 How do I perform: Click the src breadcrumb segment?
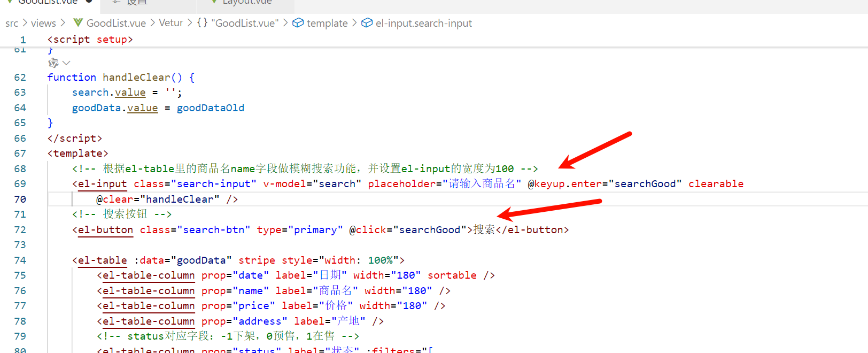12,23
